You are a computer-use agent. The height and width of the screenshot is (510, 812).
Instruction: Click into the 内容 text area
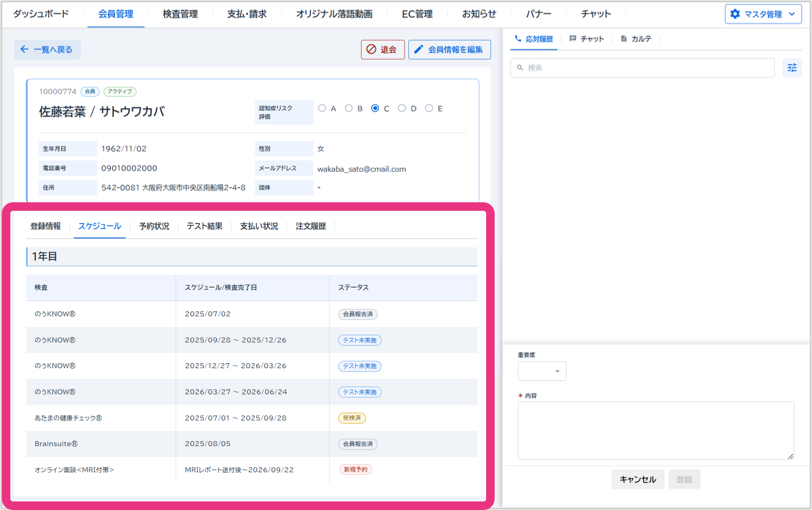[655, 430]
